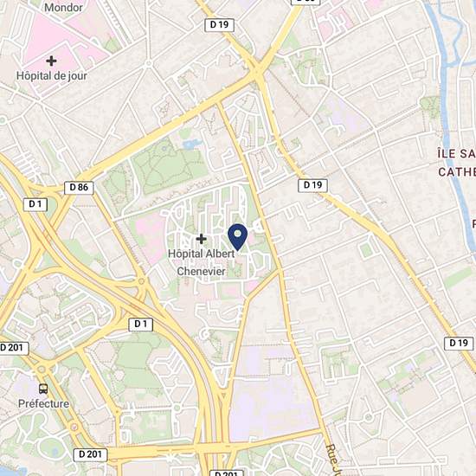The height and width of the screenshot is (476, 476).
Task: Click the Hôpital de jour label
Action: pos(52,76)
